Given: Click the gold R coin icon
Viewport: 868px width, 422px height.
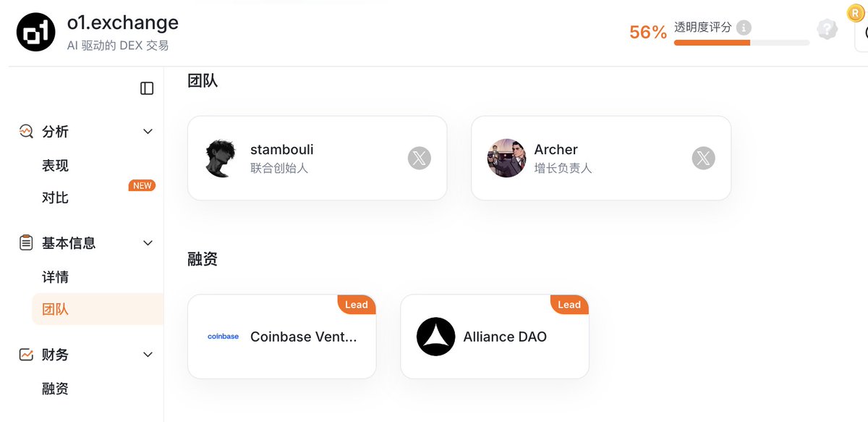Looking at the screenshot, I should coord(854,13).
